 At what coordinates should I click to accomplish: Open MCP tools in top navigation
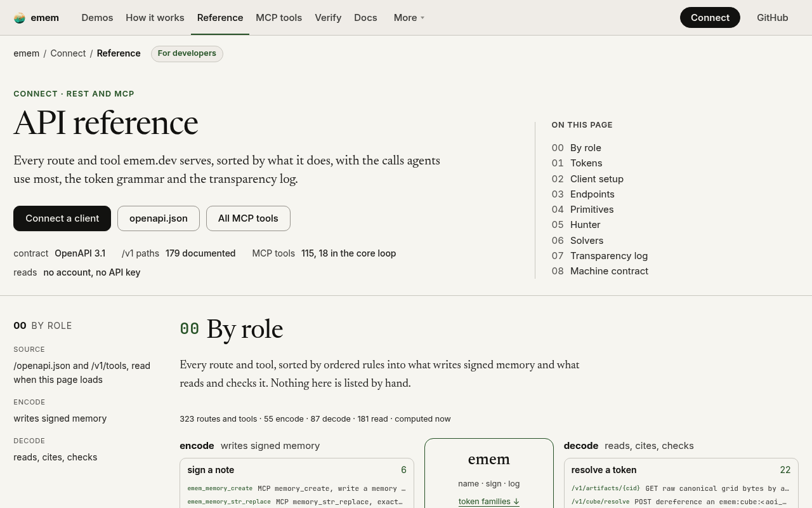point(278,18)
